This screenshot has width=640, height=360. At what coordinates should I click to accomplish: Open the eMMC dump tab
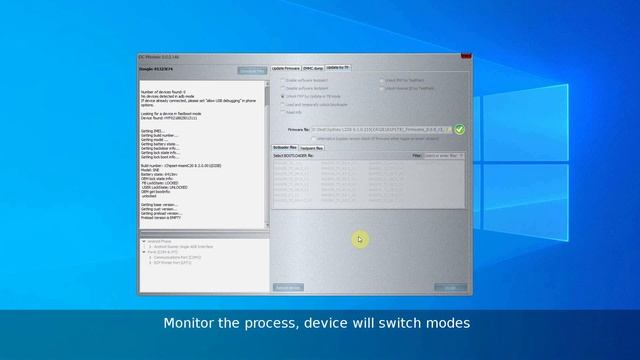tap(313, 68)
